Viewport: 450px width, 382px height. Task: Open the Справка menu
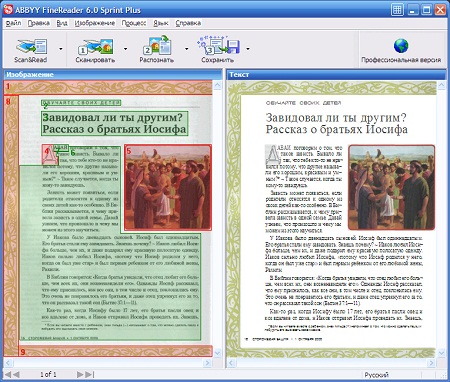(x=188, y=23)
